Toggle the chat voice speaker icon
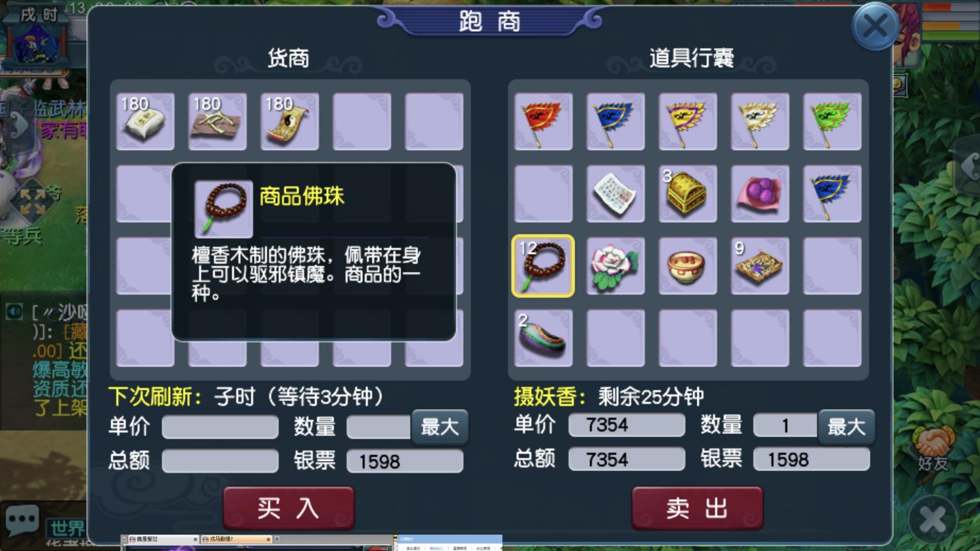Viewport: 980px width, 551px height. [x=14, y=311]
